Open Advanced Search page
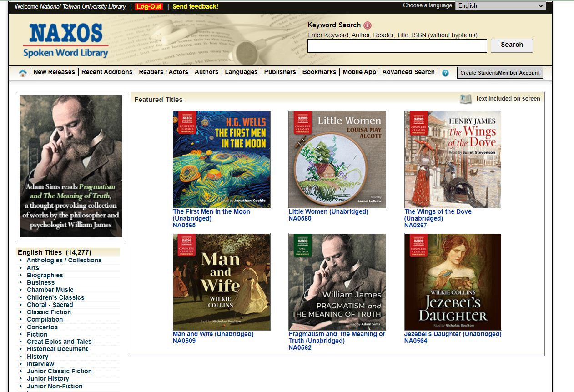Viewport: 574px width, 392px height. [x=408, y=72]
